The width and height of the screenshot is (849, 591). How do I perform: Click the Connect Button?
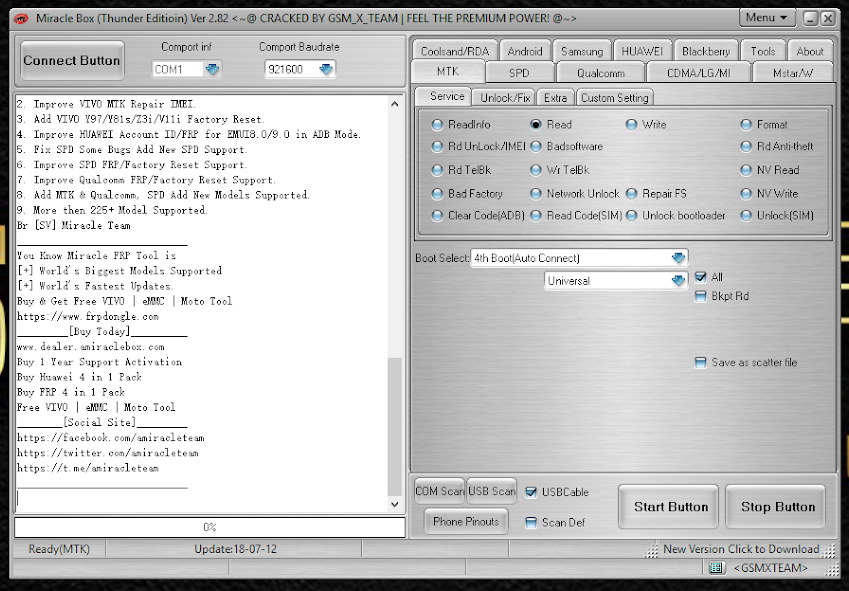[x=72, y=61]
